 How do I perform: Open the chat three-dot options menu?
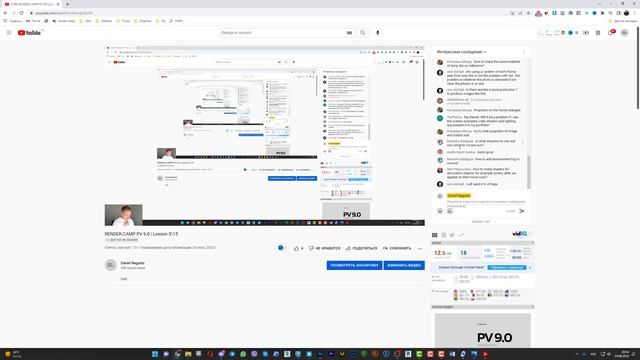524,52
